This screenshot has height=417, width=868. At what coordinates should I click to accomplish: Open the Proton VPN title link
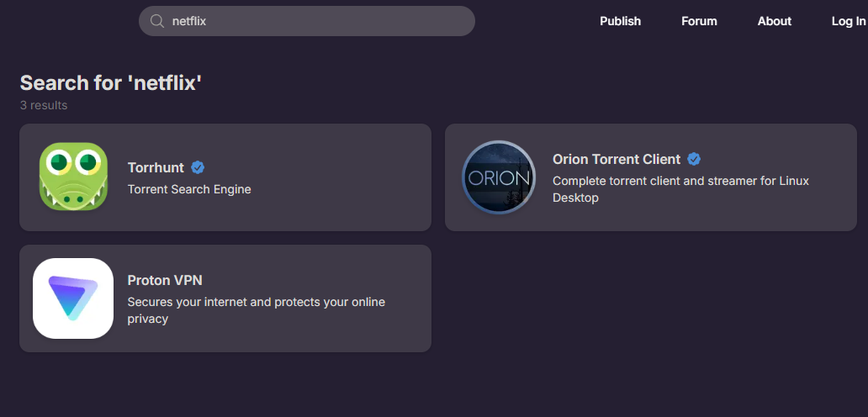point(165,280)
